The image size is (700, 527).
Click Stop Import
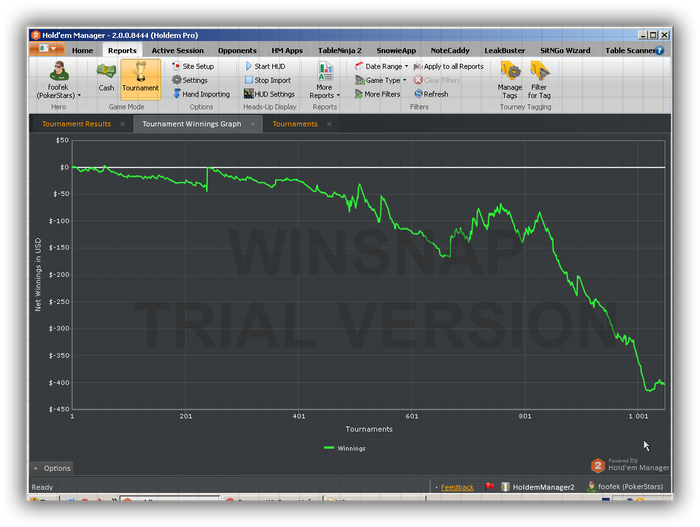coord(268,80)
